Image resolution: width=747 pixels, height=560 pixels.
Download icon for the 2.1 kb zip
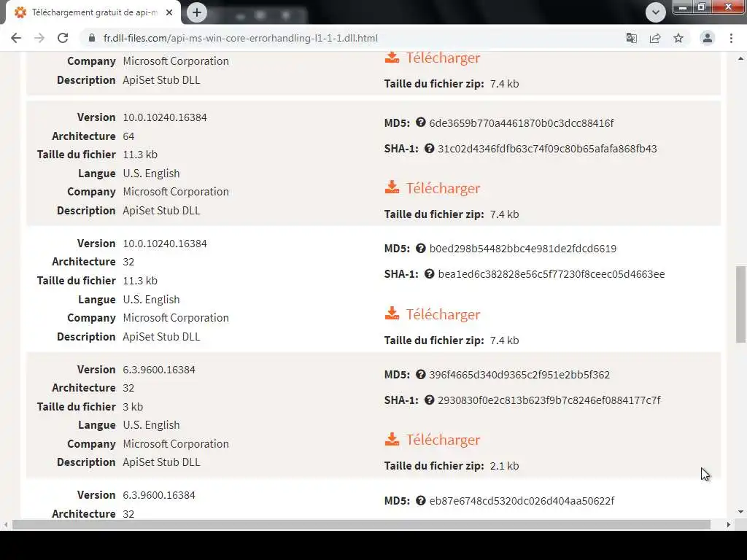click(x=392, y=438)
